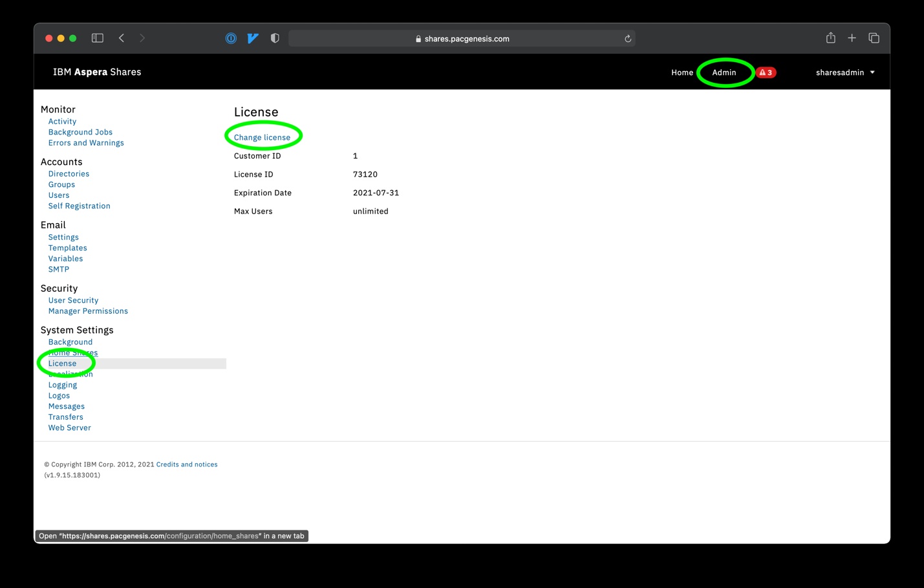Image resolution: width=924 pixels, height=588 pixels.
Task: Open Web Server settings link
Action: coord(69,428)
